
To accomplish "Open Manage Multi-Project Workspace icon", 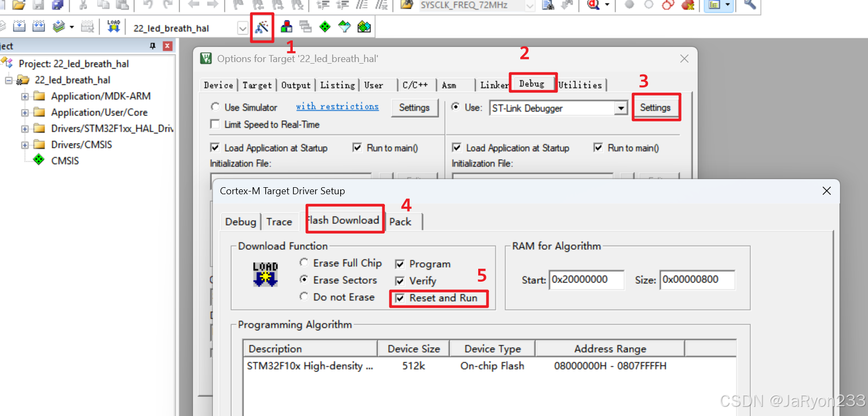I will [306, 26].
